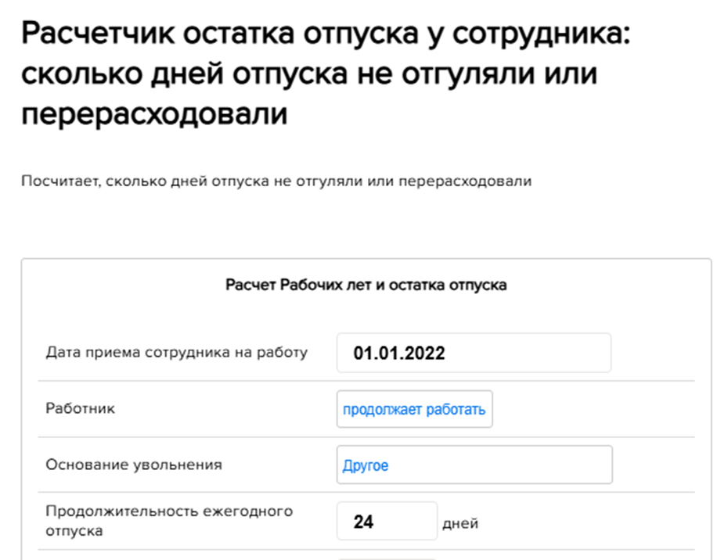Click the "Продолжительность ежегодного отпуска" label
This screenshot has height=560, width=728.
point(169,521)
